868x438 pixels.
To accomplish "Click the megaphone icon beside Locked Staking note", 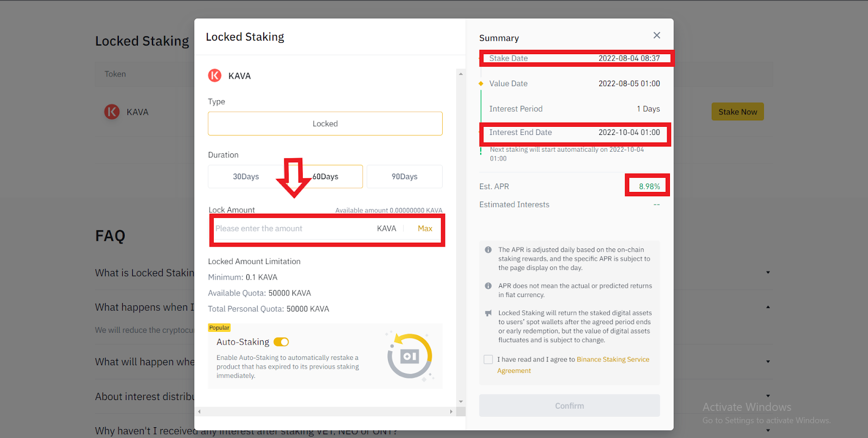I will click(x=488, y=313).
